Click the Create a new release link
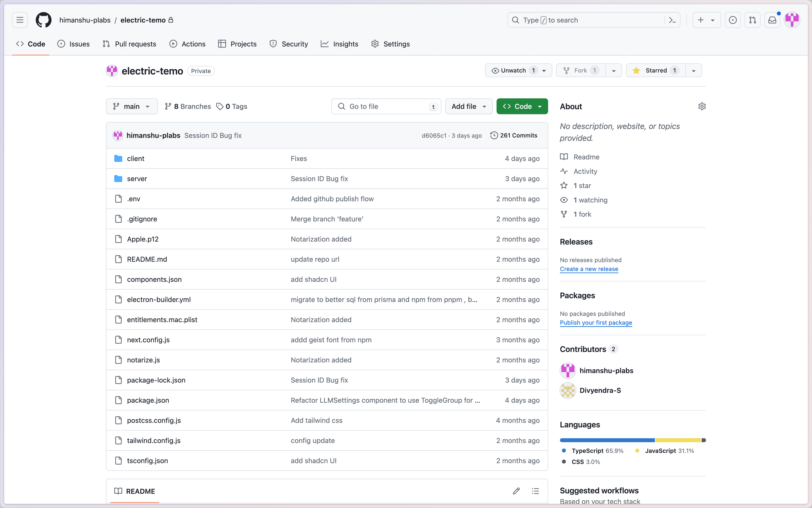 tap(589, 269)
